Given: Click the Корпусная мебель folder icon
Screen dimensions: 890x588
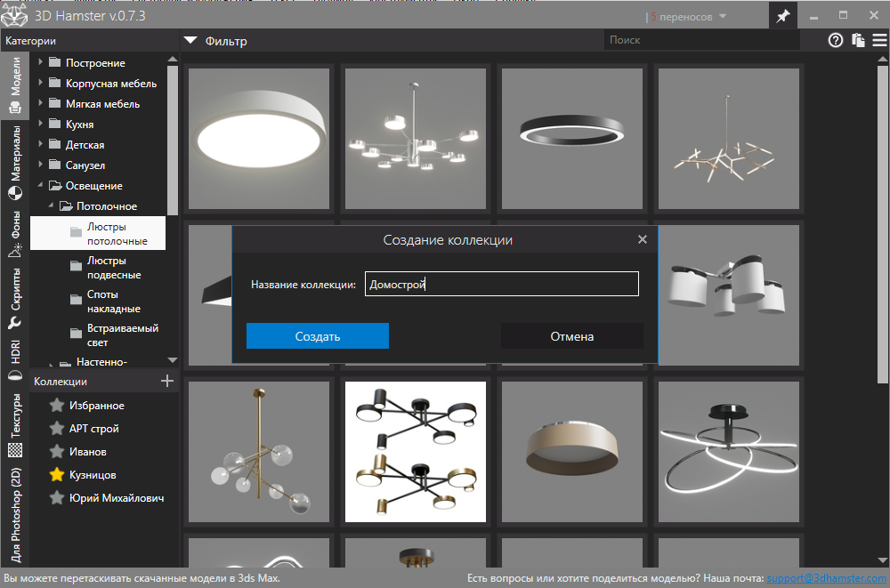Looking at the screenshot, I should (x=55, y=83).
